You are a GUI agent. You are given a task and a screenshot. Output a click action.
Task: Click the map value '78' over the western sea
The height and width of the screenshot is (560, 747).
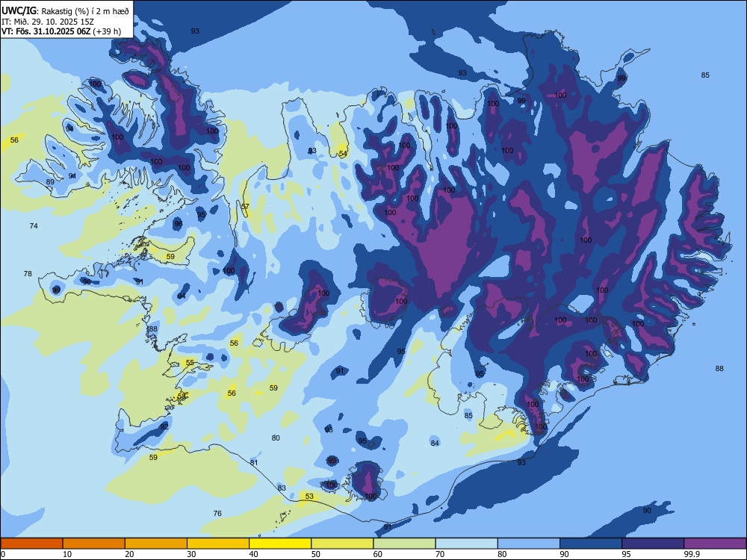tap(28, 273)
